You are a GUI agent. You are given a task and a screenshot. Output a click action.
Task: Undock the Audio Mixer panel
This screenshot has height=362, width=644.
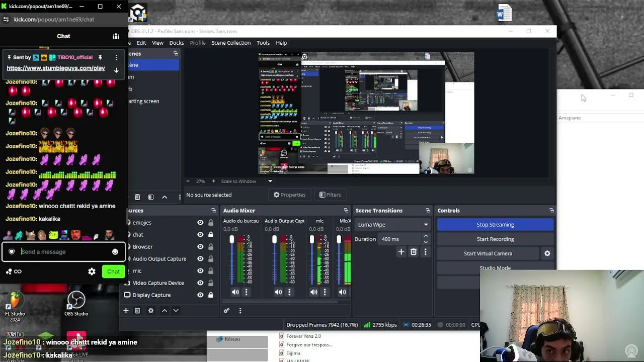tap(346, 211)
